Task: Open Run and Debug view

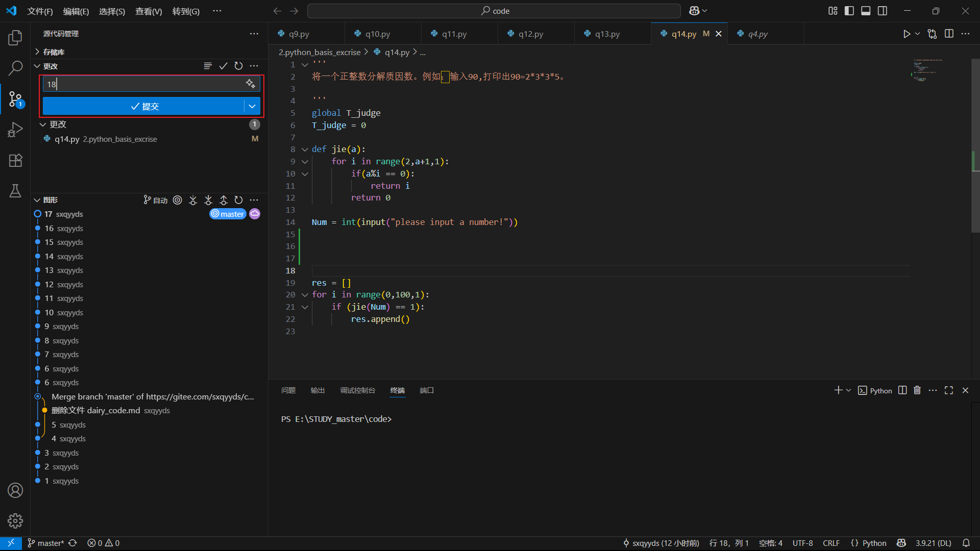Action: tap(15, 130)
